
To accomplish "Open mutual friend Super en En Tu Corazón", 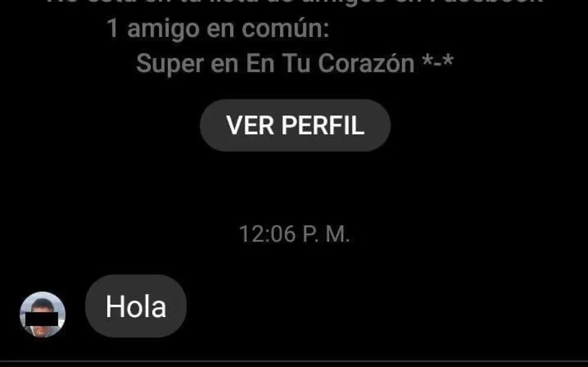I will [x=294, y=64].
